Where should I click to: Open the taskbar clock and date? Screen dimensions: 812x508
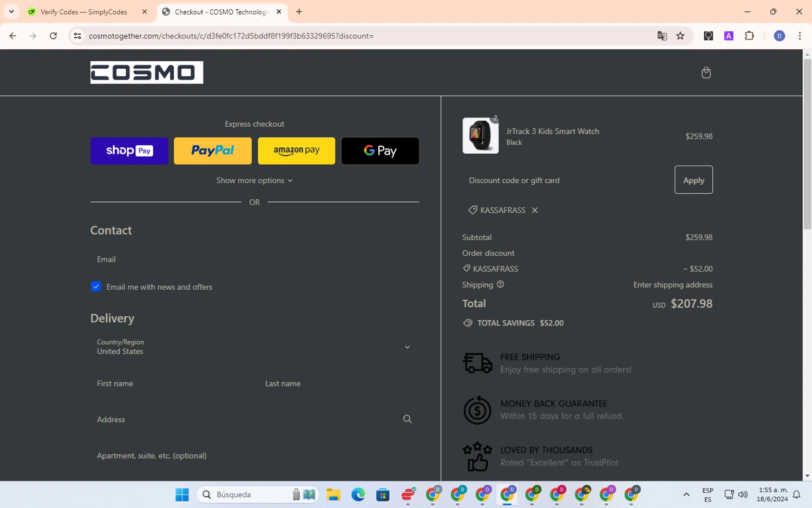(x=772, y=494)
